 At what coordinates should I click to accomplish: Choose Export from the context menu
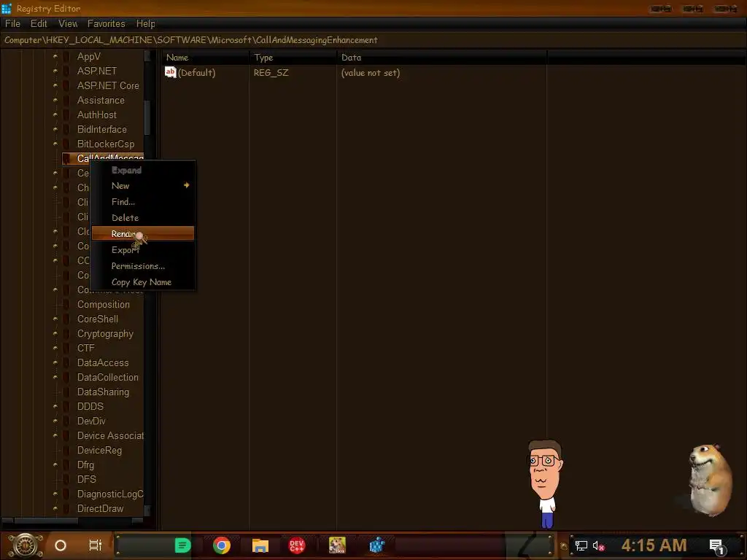[x=143, y=250]
